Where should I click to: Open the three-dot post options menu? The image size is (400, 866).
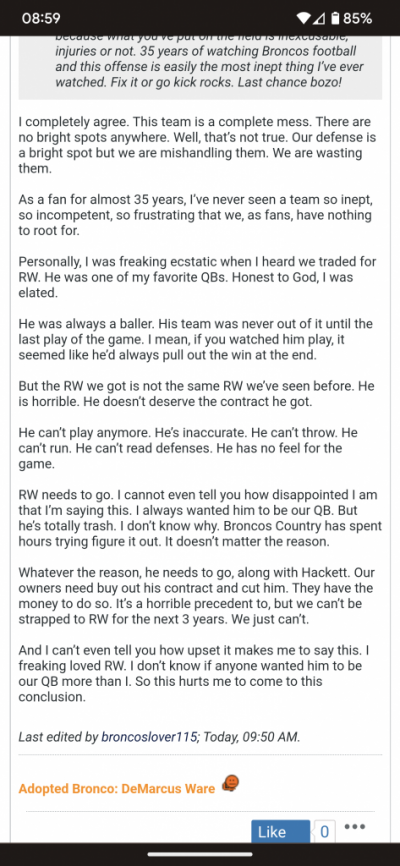355,827
